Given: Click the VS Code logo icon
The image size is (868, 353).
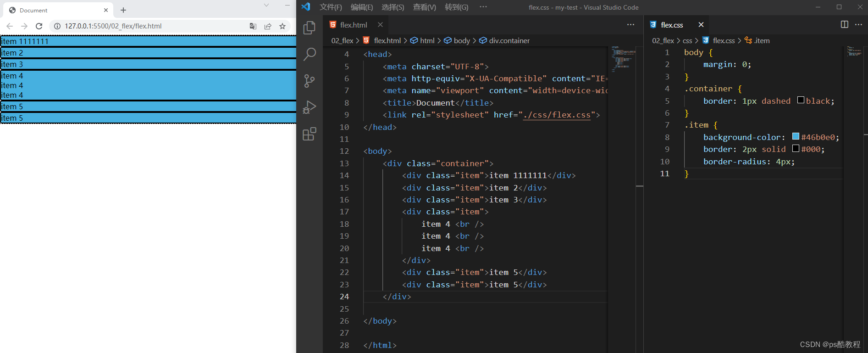Looking at the screenshot, I should pos(306,7).
